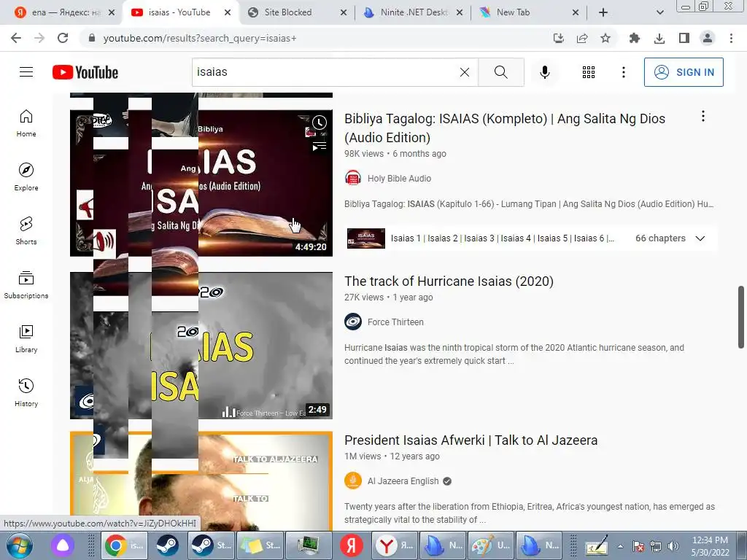Open Chrome profile avatar

tap(708, 38)
